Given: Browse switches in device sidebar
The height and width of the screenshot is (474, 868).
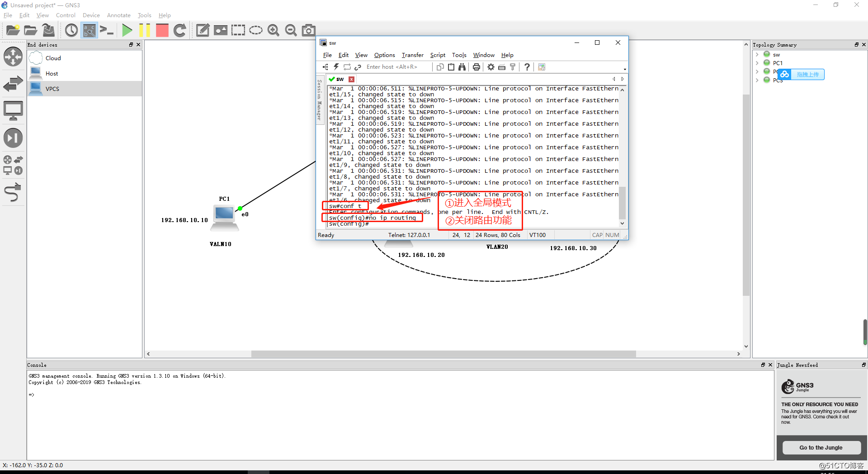Looking at the screenshot, I should pos(13,84).
